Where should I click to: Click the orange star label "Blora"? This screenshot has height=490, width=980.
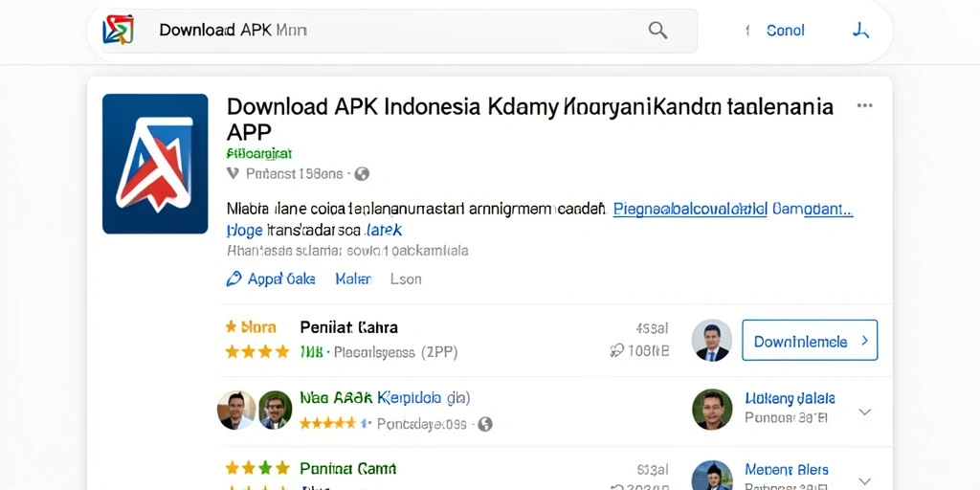tap(251, 327)
